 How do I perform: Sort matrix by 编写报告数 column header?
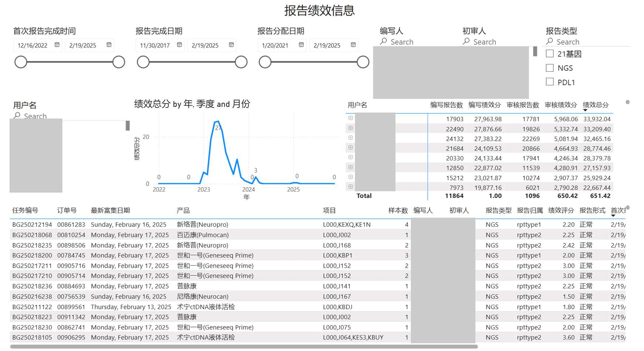pyautogui.click(x=446, y=105)
